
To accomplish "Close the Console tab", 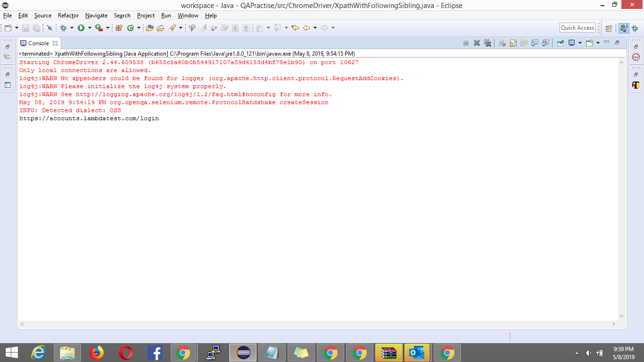I will point(55,43).
